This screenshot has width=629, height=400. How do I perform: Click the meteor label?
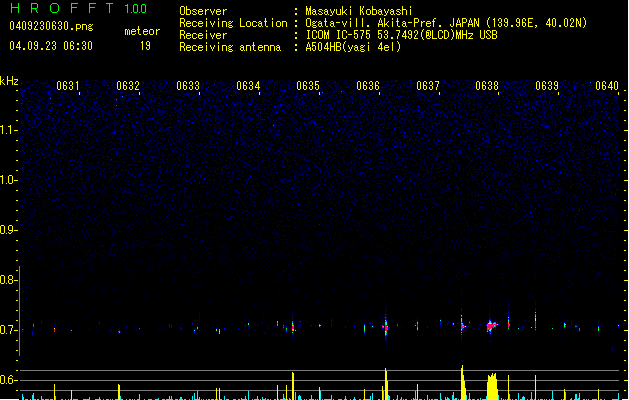[142, 31]
